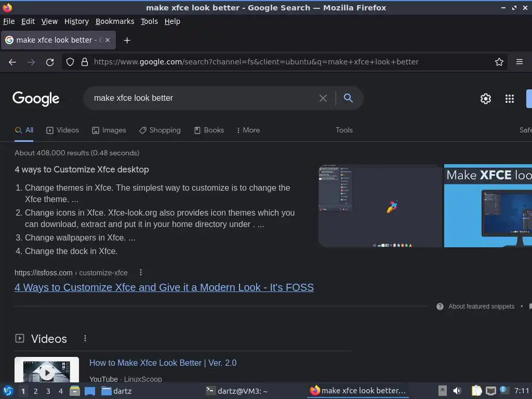Viewport: 532px width, 399px height.
Task: Open the clipboard manager tray icon
Action: [x=476, y=391]
